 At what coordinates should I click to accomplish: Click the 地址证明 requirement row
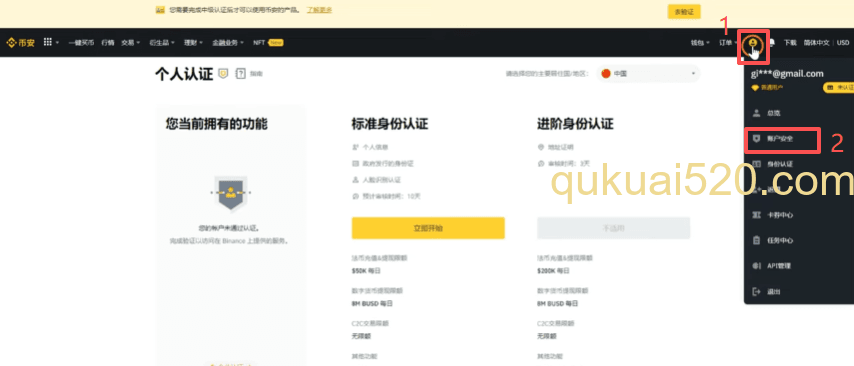[x=556, y=147]
